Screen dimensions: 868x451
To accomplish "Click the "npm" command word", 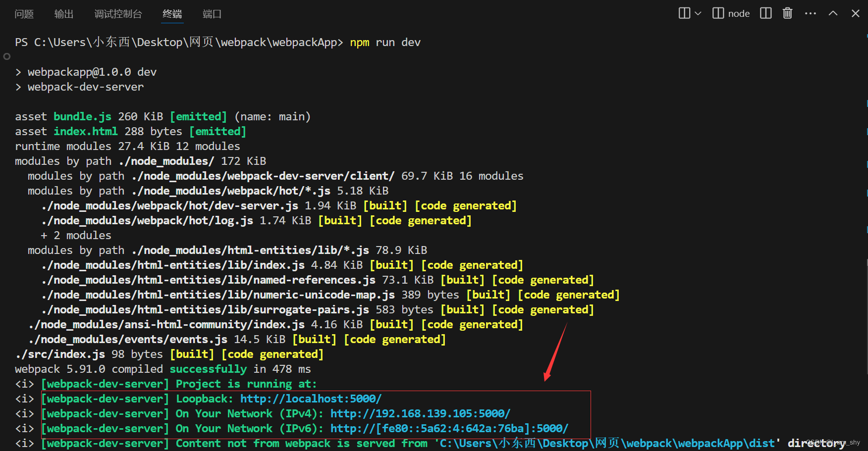I will (360, 43).
